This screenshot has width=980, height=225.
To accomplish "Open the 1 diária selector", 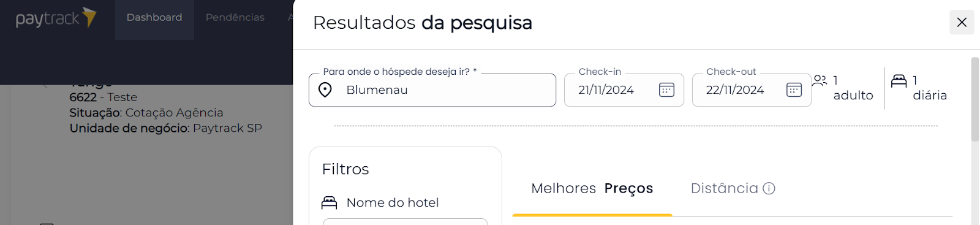I will click(x=920, y=88).
